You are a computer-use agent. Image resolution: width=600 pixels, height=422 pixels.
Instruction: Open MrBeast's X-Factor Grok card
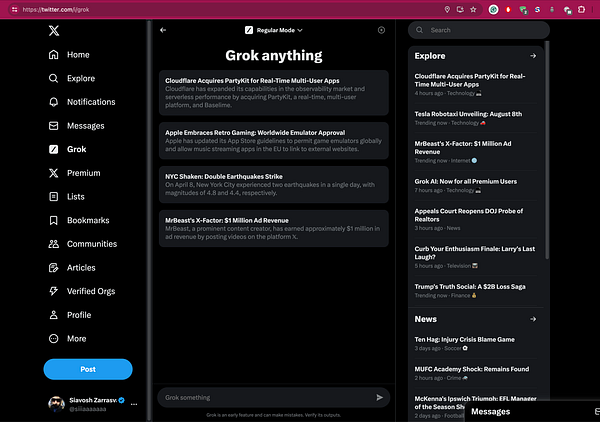coord(274,228)
